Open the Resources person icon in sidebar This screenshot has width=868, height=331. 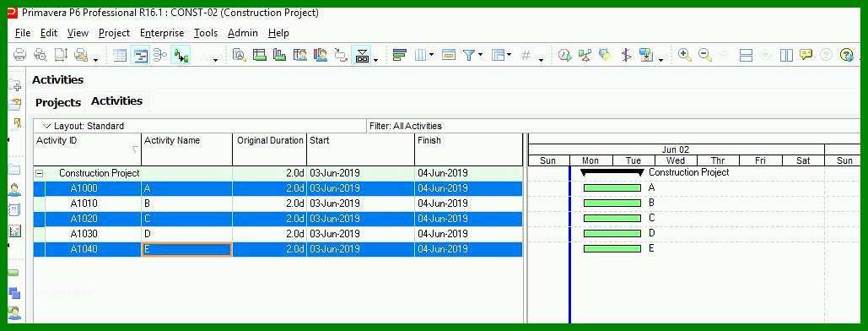point(15,190)
